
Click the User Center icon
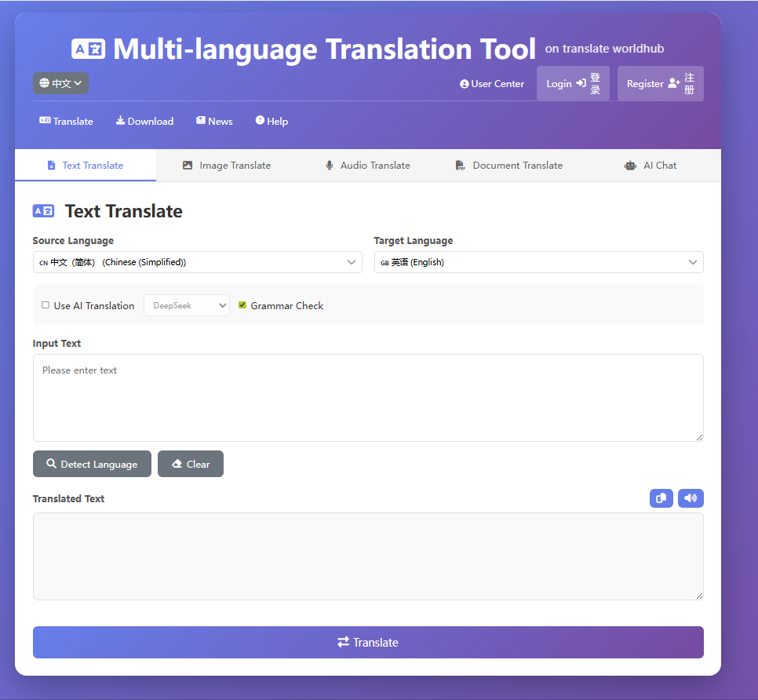point(465,83)
